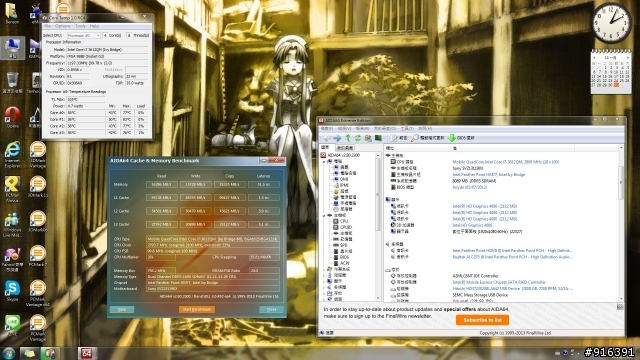
Task: Click the L1 Cache Latency value in benchmark
Action: (x=264, y=198)
